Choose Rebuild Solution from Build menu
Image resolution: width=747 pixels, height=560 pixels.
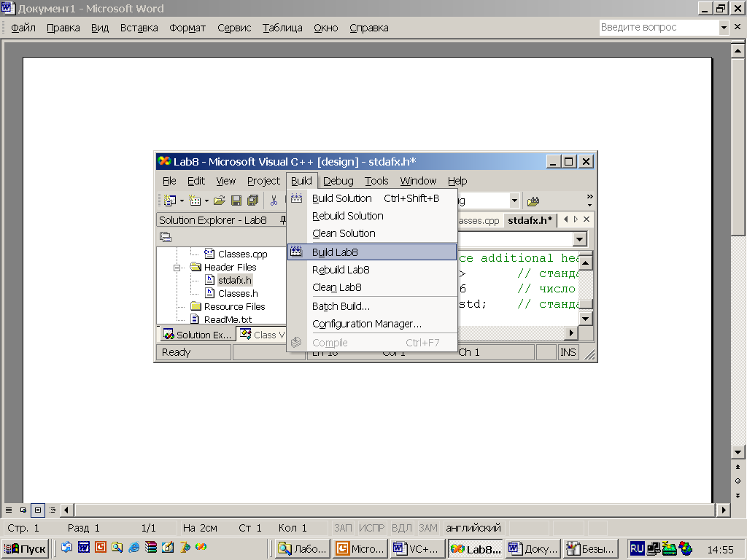(x=372, y=216)
